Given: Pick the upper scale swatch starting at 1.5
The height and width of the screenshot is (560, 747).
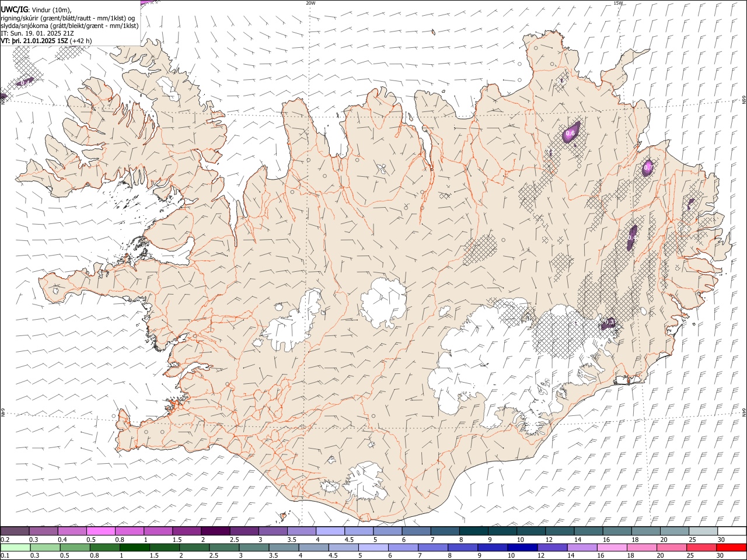Looking at the screenshot, I should click(187, 531).
